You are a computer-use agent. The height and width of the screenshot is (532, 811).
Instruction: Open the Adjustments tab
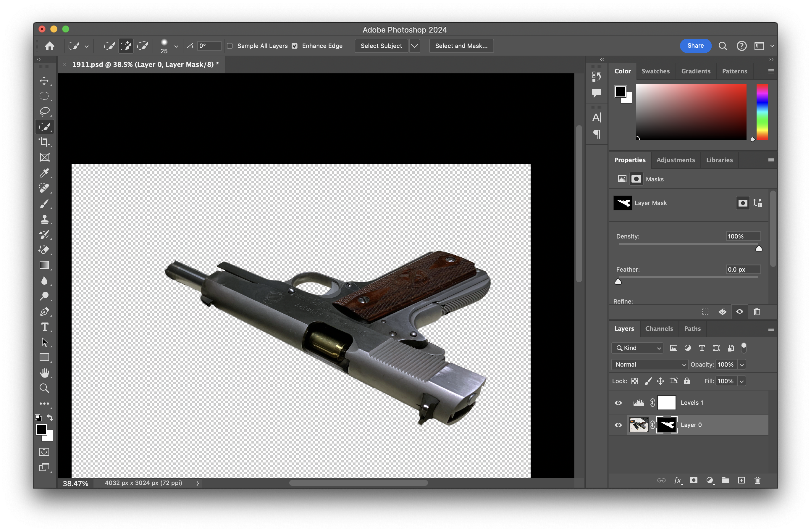[x=675, y=160]
